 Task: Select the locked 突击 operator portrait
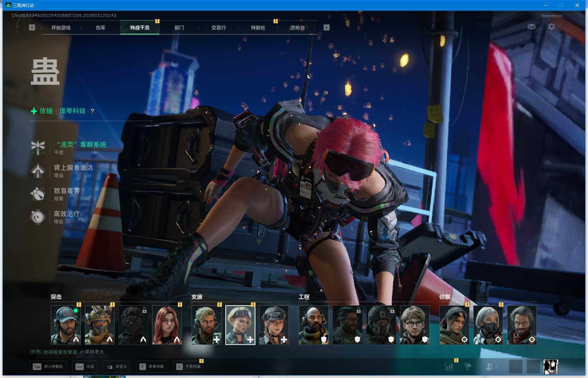133,325
